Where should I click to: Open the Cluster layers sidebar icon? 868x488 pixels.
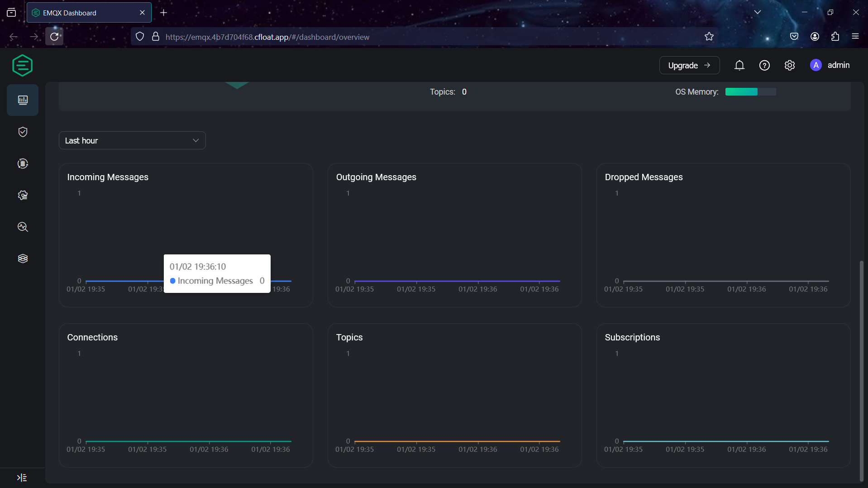click(x=23, y=258)
